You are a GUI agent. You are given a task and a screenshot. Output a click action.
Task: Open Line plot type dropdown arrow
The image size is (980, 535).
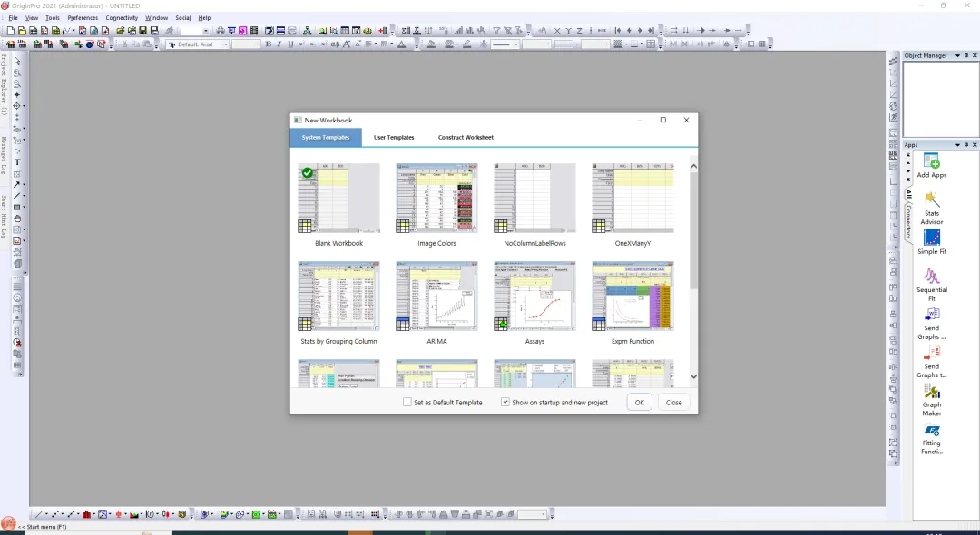point(47,514)
